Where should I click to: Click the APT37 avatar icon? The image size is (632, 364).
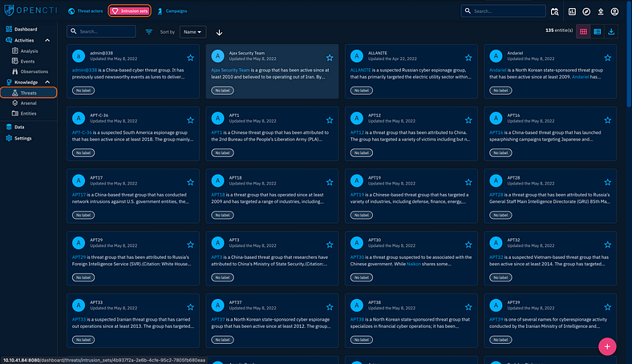click(x=217, y=305)
